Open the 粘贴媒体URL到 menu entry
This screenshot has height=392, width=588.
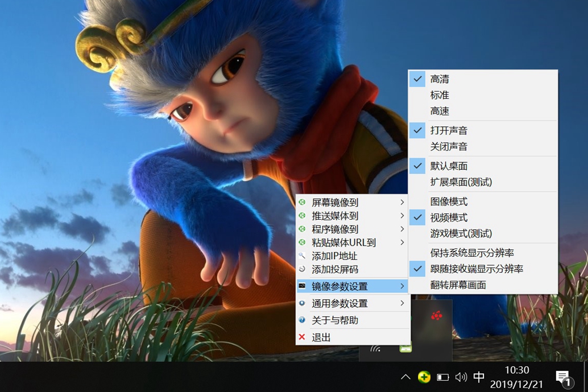pyautogui.click(x=353, y=243)
